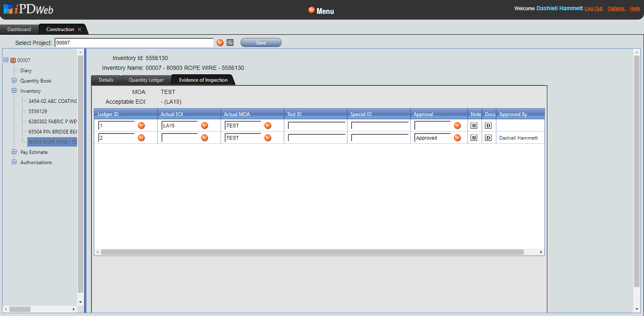Click the Log Out link
This screenshot has height=316, width=644.
point(593,9)
